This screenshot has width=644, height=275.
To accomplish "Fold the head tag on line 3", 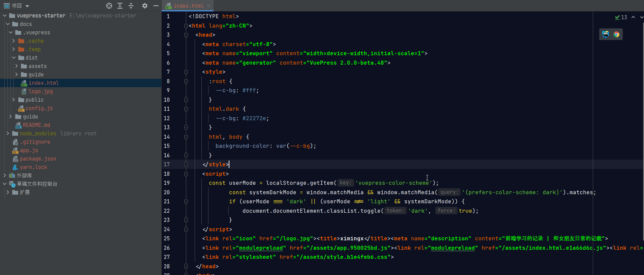I will point(186,35).
